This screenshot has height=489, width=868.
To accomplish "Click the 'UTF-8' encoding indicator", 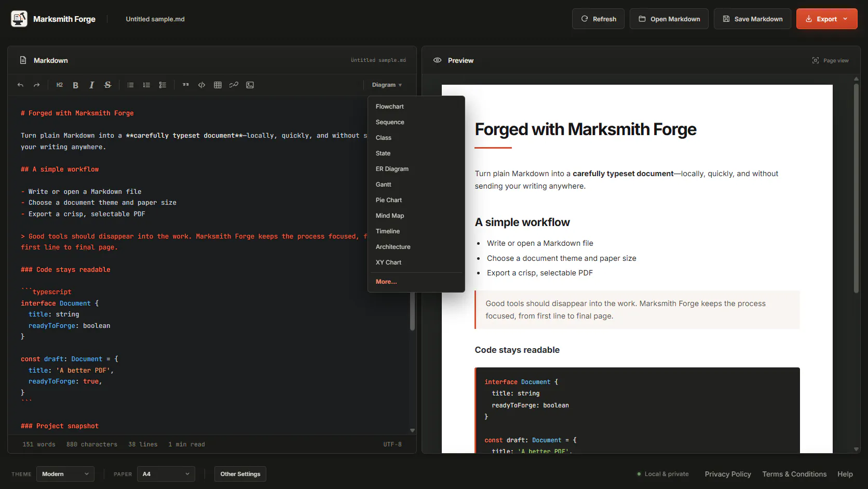I will (x=392, y=444).
